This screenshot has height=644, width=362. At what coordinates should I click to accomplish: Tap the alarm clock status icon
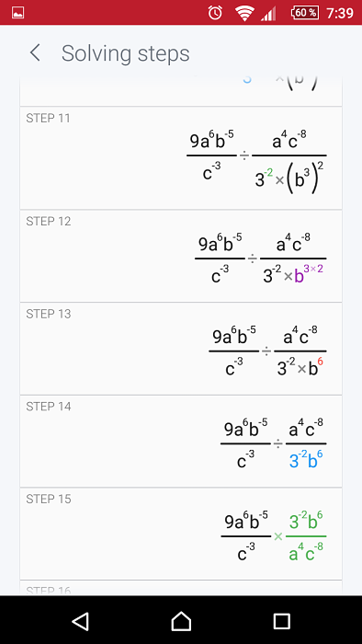[215, 13]
